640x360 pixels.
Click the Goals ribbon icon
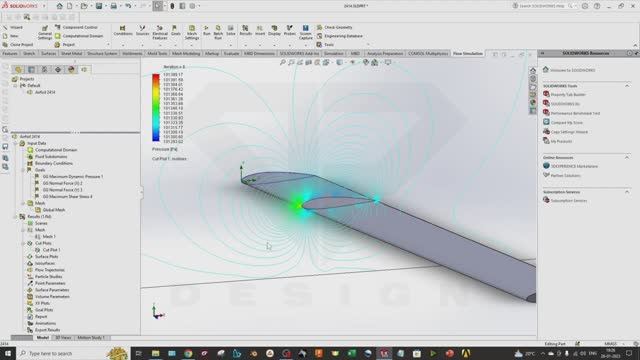pos(176,31)
